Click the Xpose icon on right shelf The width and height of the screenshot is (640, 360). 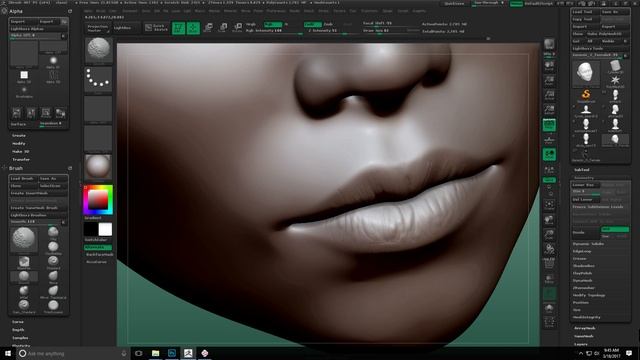pyautogui.click(x=549, y=322)
